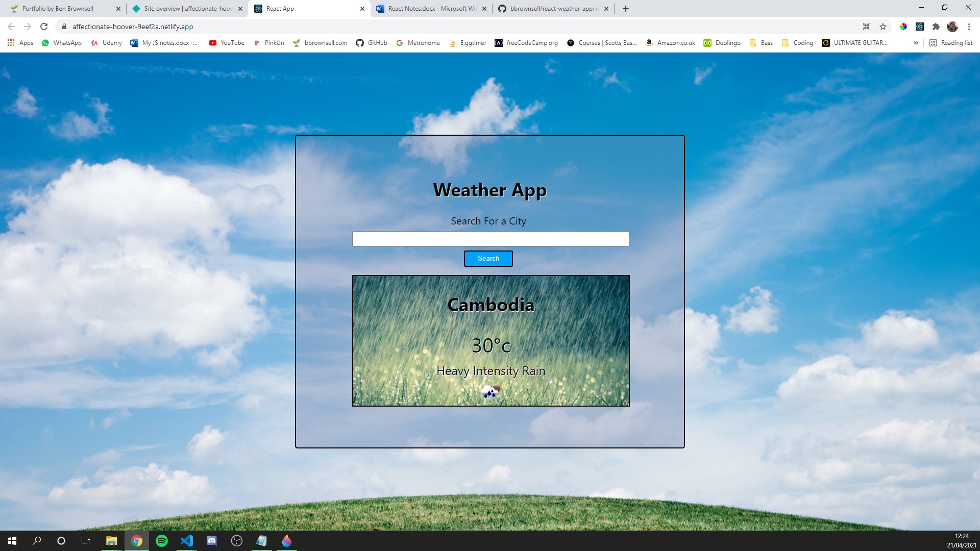Viewport: 980px width, 551px height.
Task: Open the Extensions puzzle menu
Action: click(936, 27)
